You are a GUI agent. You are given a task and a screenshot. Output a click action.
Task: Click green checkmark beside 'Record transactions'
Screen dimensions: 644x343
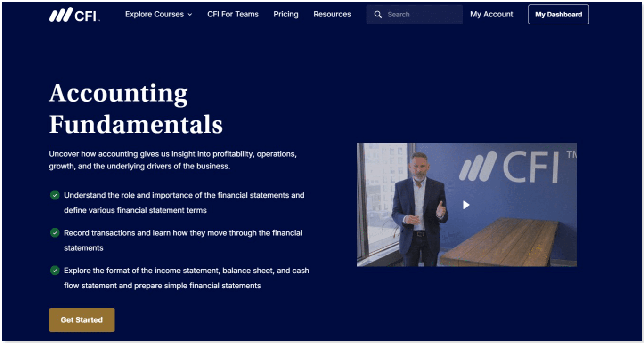[55, 232]
